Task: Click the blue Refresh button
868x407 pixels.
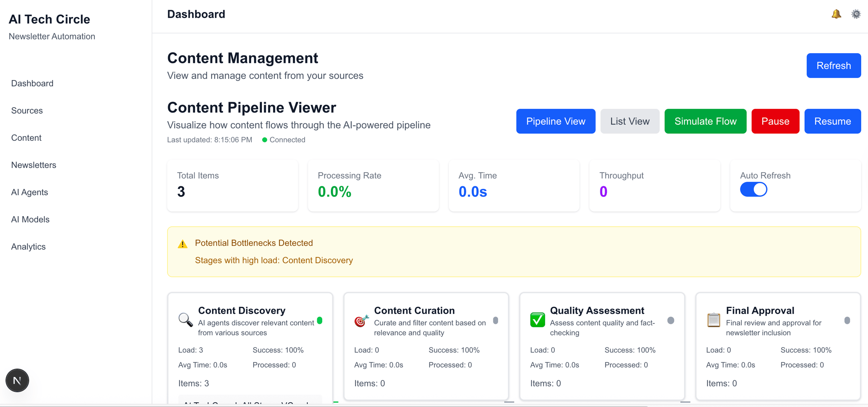Action: pos(833,65)
